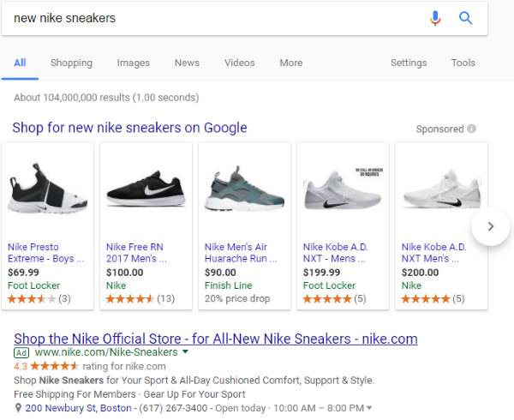Click the blue search magnifier icon

tap(466, 18)
